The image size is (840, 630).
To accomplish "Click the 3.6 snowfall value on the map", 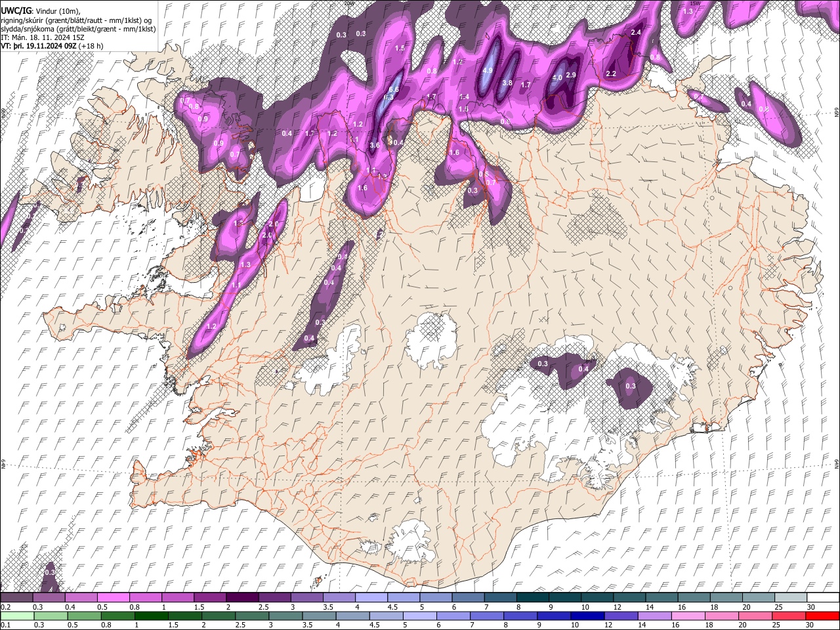I will click(x=375, y=146).
